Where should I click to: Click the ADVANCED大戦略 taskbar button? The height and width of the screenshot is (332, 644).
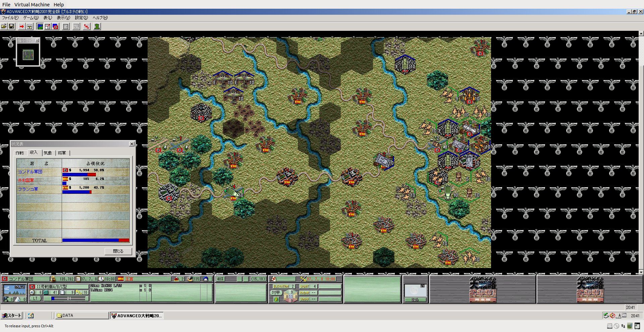pos(137,316)
